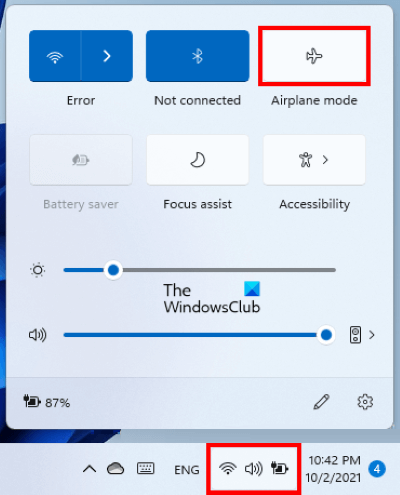Toggle Airplane mode on
400x495 pixels.
(314, 56)
